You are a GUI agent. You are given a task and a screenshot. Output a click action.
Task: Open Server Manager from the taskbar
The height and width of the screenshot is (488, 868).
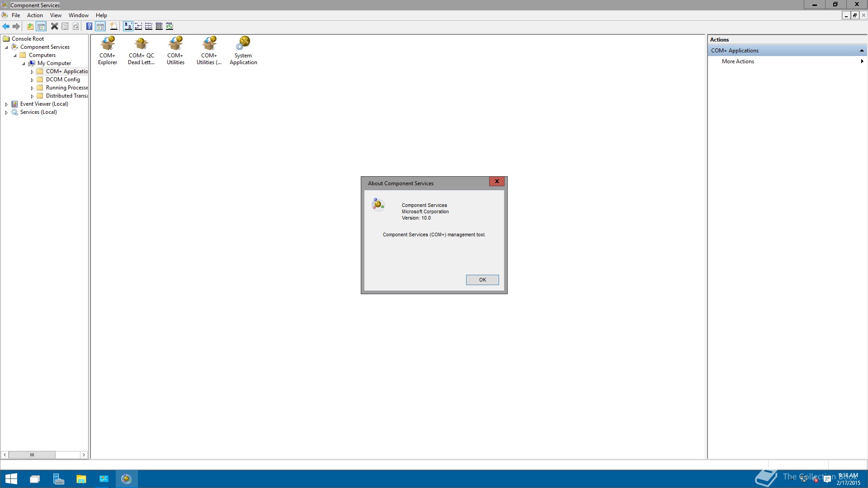(x=58, y=479)
